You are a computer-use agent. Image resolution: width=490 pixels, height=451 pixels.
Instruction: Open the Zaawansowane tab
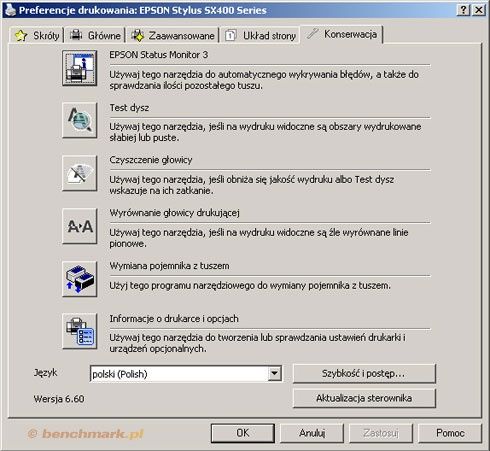tap(173, 35)
